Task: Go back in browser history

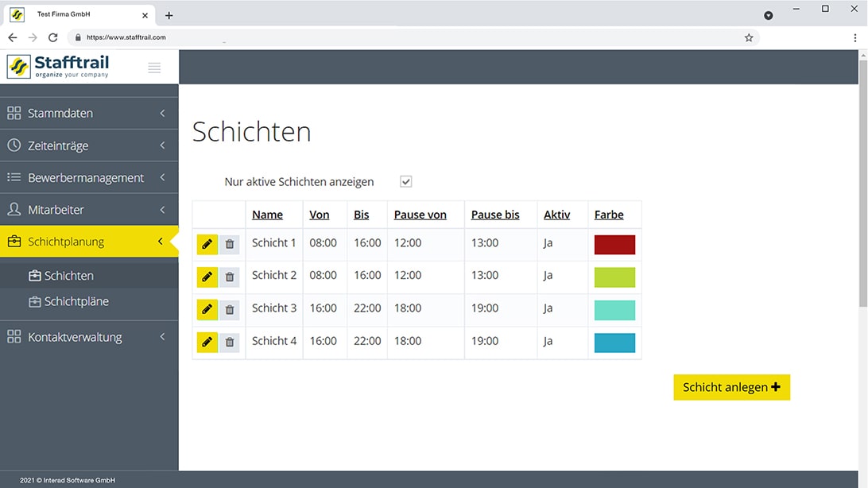Action: coord(12,37)
